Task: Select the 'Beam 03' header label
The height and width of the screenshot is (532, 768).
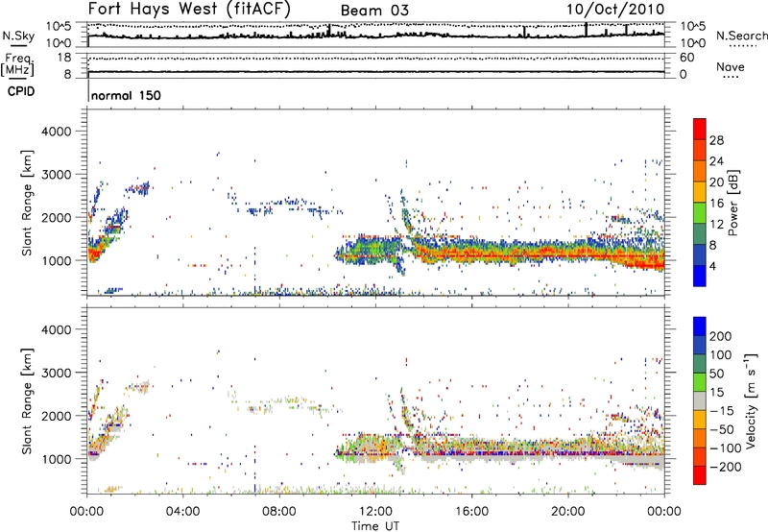Action: point(374,11)
